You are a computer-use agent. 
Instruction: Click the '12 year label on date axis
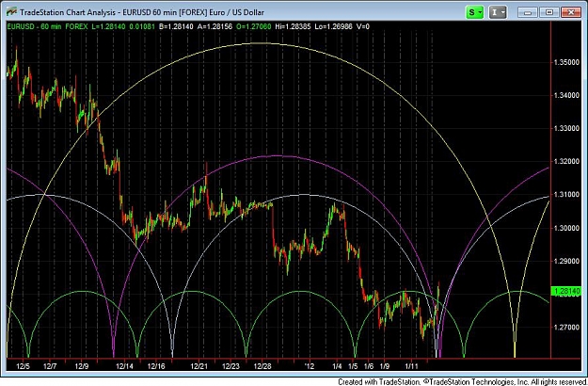click(x=310, y=366)
